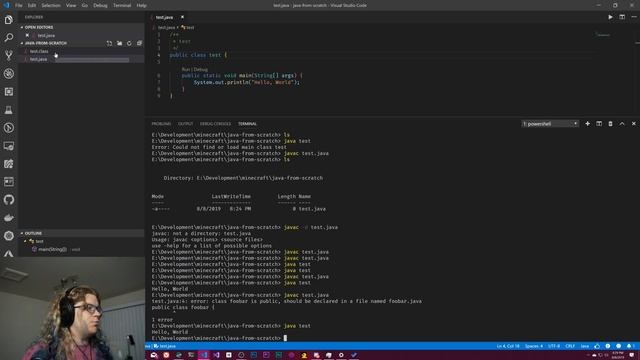Image resolution: width=640 pixels, height=360 pixels.
Task: Click in the terminal prompt input area
Action: tap(285, 338)
